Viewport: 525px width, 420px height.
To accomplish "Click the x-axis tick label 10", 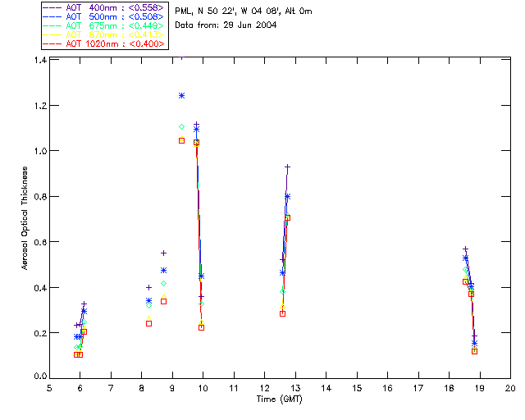I will (x=203, y=388).
